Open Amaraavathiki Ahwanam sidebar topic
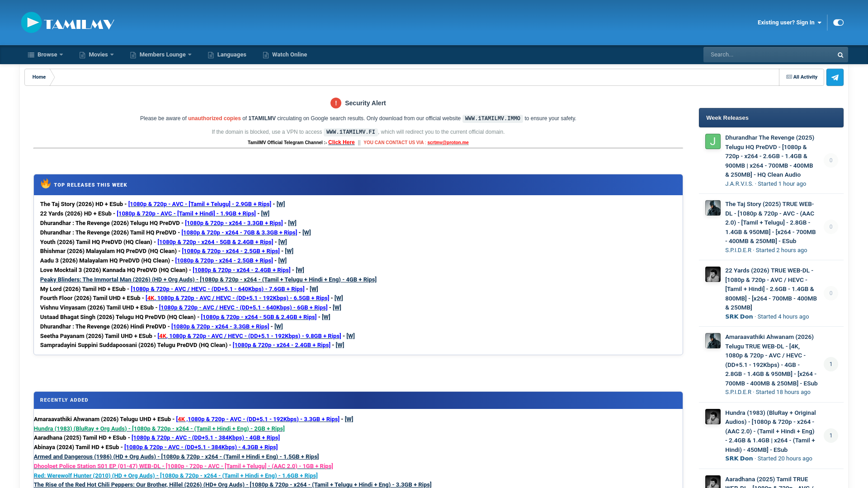Image resolution: width=868 pixels, height=488 pixels. (771, 360)
